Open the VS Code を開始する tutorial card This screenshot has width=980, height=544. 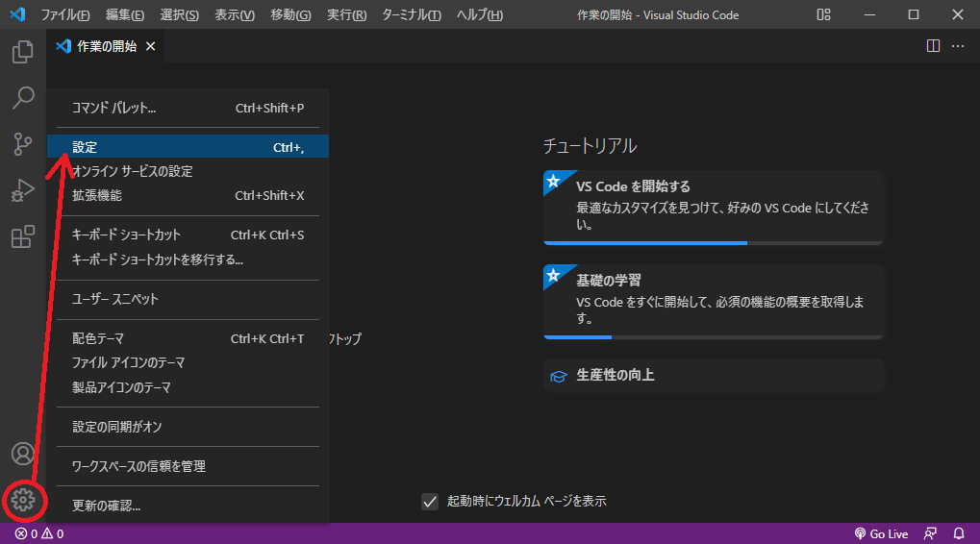(x=714, y=208)
